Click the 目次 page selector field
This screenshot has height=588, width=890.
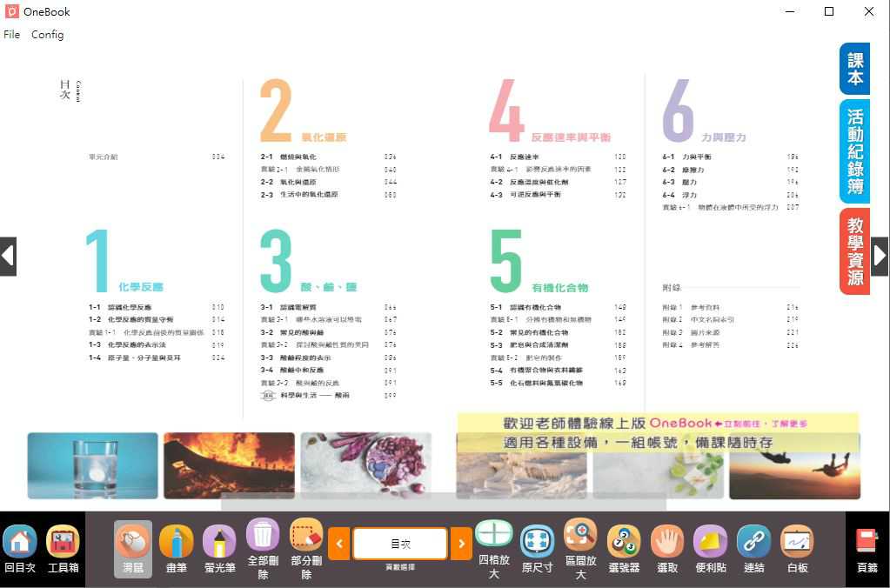(x=400, y=544)
